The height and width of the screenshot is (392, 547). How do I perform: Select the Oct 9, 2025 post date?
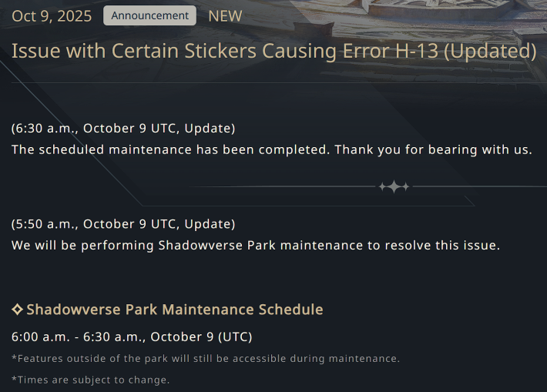[x=52, y=15]
